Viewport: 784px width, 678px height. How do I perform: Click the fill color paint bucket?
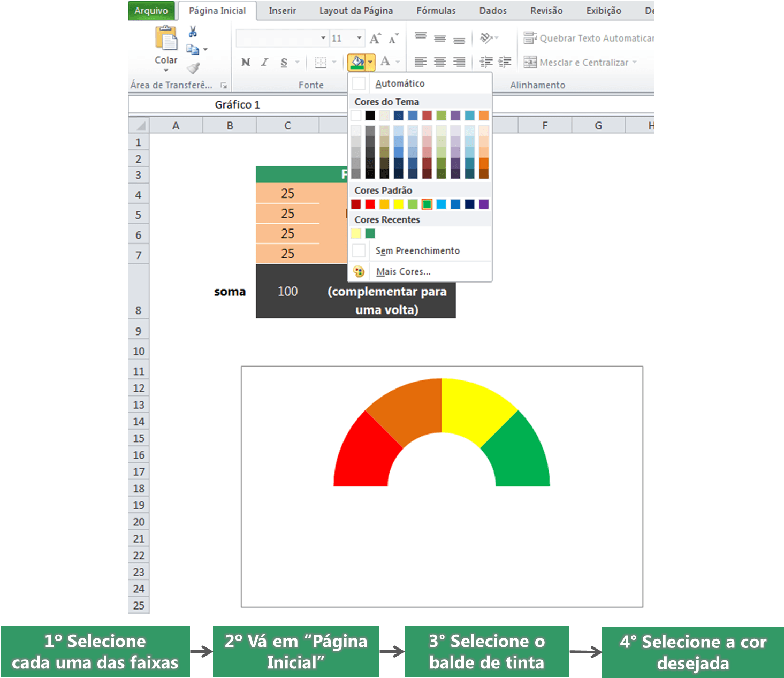coord(356,62)
